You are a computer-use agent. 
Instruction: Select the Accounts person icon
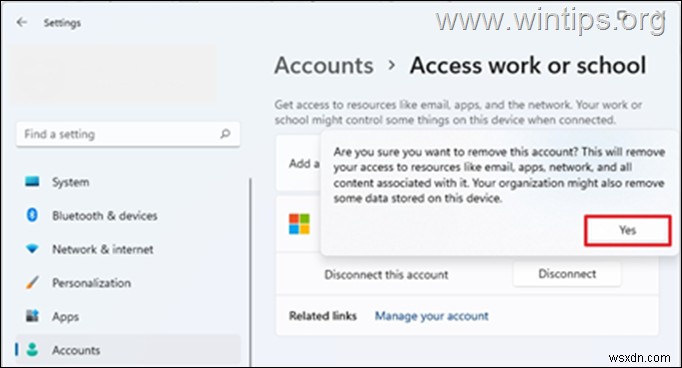tap(32, 349)
